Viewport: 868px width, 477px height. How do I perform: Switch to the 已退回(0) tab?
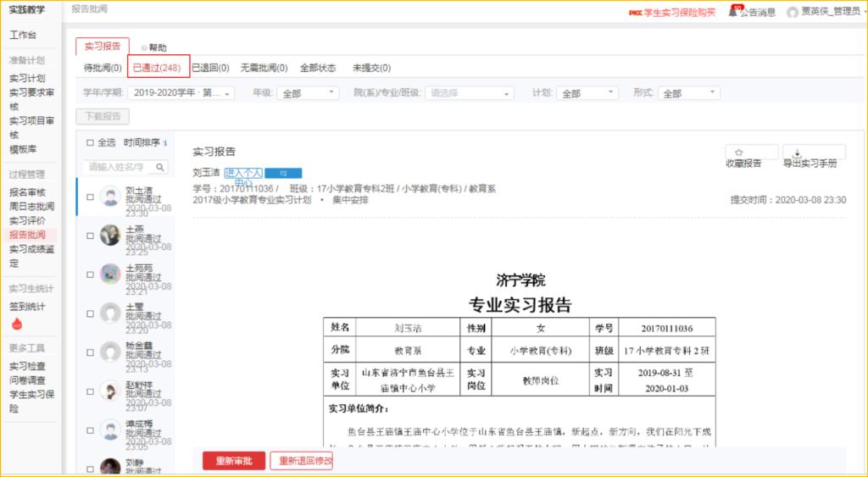coord(209,68)
